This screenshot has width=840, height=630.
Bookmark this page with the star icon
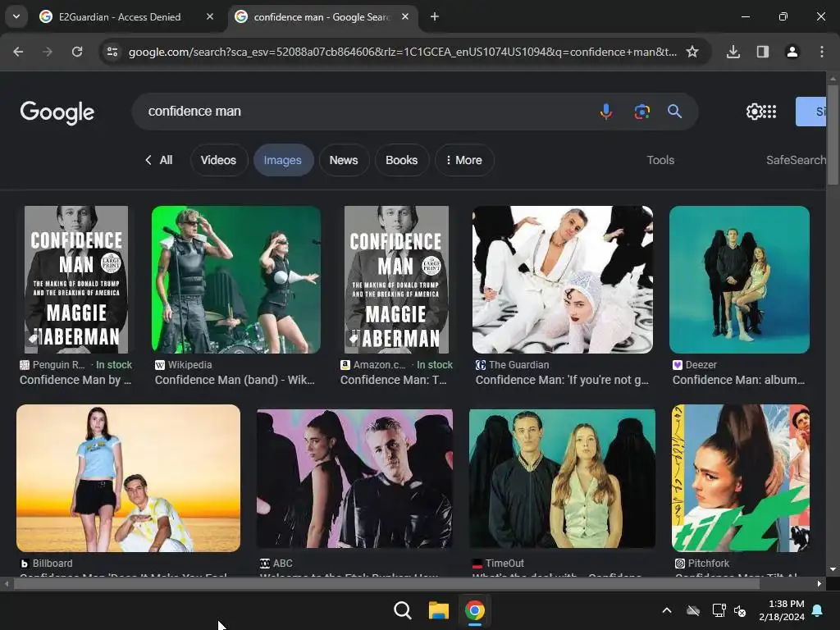coord(692,52)
